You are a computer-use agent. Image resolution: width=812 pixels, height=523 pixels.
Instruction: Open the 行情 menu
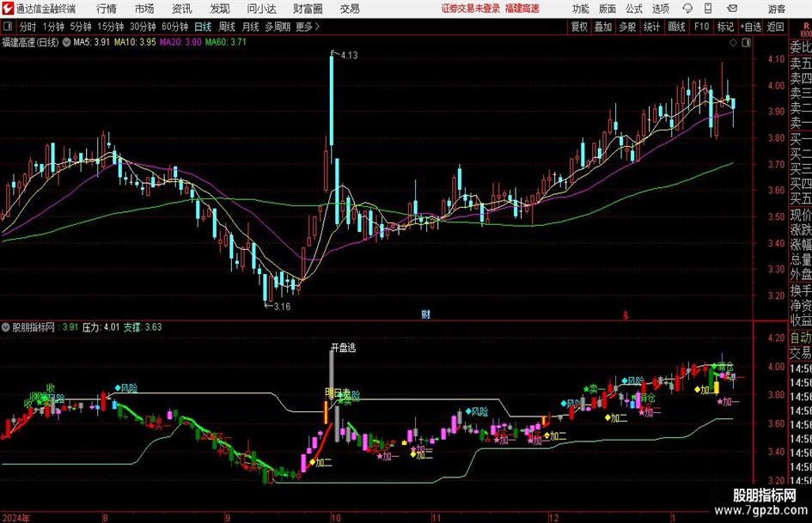tap(107, 9)
